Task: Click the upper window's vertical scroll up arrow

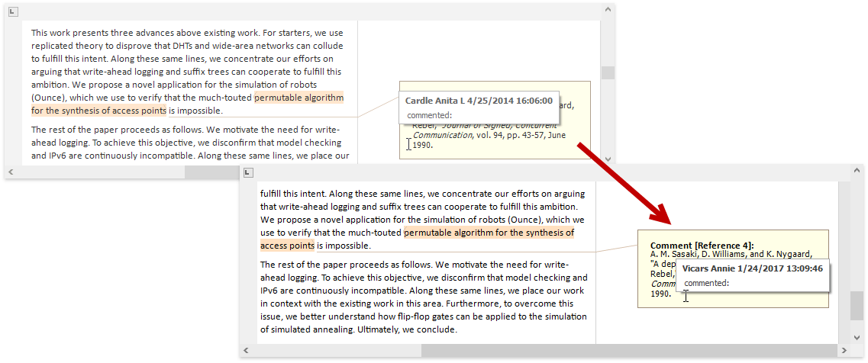Action: click(x=608, y=9)
